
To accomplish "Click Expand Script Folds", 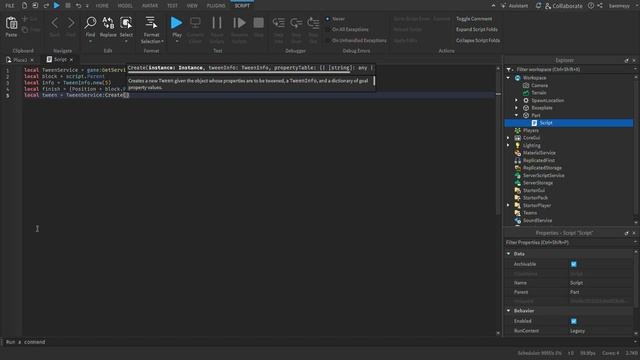I will click(477, 29).
